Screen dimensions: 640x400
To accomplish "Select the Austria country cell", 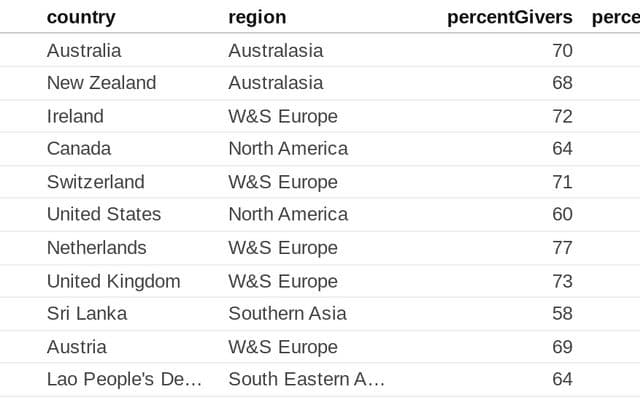I will point(77,347).
